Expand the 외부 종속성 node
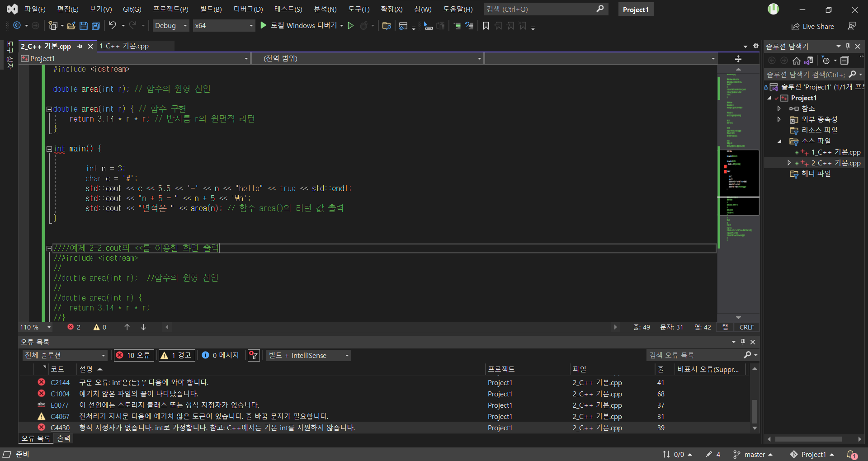The width and height of the screenshot is (868, 461). (779, 119)
